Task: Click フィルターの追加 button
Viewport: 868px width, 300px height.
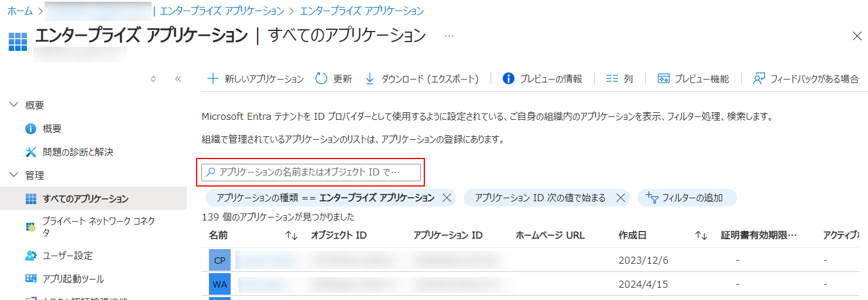Action: coord(687,198)
